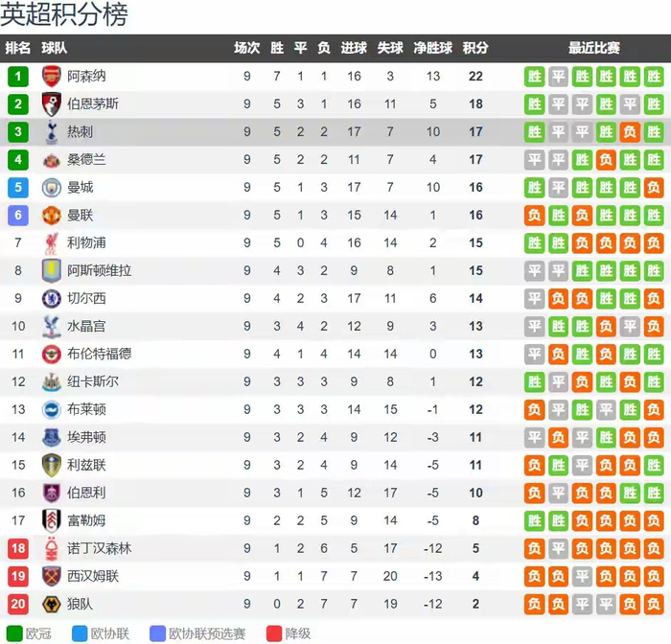Click the 最近比赛 column header
The width and height of the screenshot is (671, 644).
(x=594, y=48)
